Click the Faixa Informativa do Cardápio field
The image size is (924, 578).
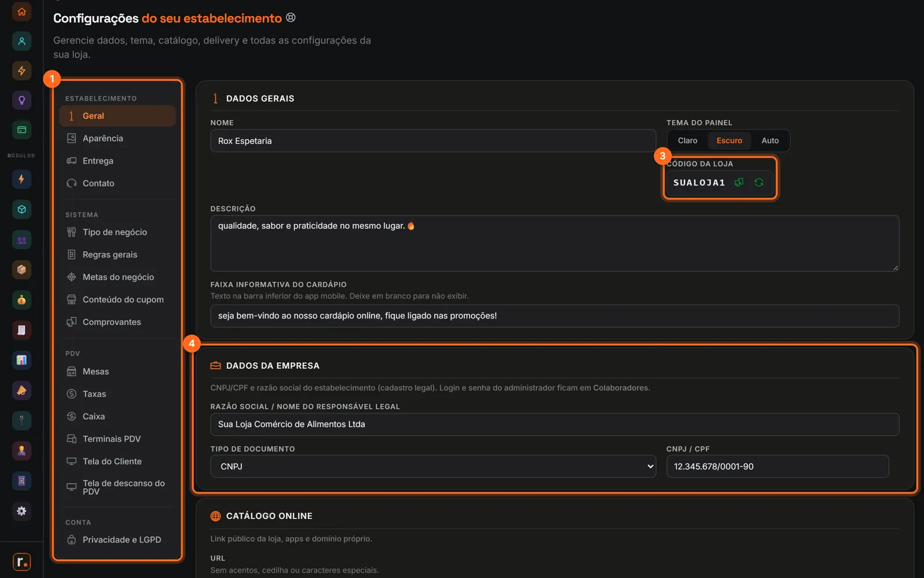tap(554, 316)
